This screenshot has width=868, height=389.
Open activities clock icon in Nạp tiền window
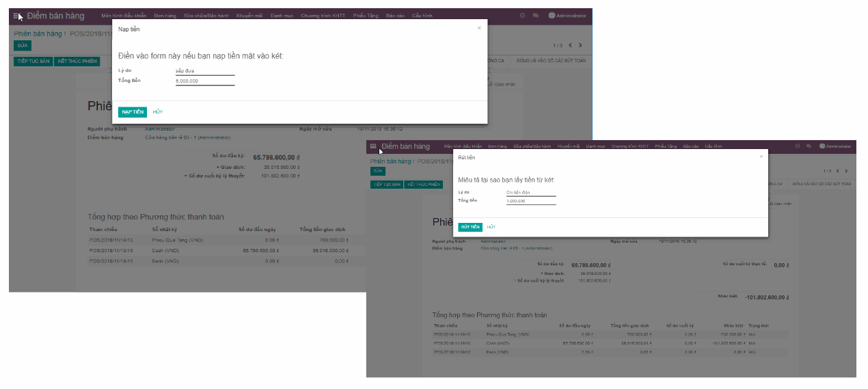[522, 15]
